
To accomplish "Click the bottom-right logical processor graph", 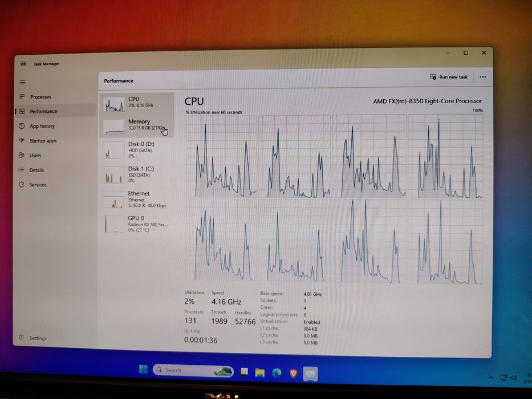I will click(x=445, y=242).
